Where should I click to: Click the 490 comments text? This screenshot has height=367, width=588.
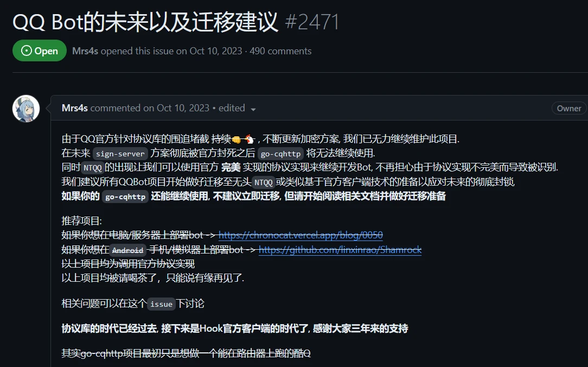click(x=280, y=51)
